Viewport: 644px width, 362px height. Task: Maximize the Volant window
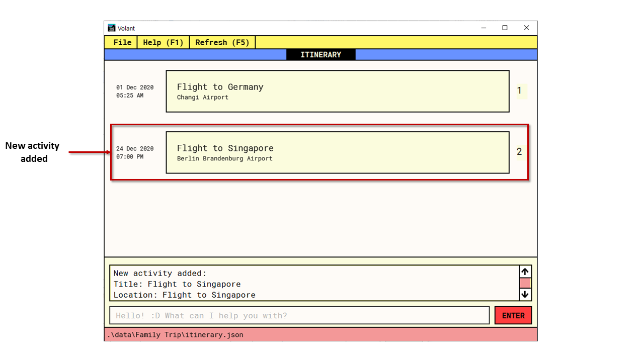pyautogui.click(x=505, y=28)
